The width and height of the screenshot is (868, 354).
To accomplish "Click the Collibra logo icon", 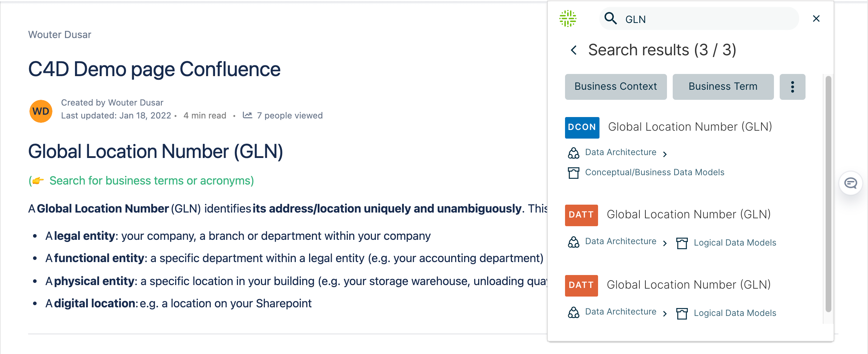I will point(568,18).
